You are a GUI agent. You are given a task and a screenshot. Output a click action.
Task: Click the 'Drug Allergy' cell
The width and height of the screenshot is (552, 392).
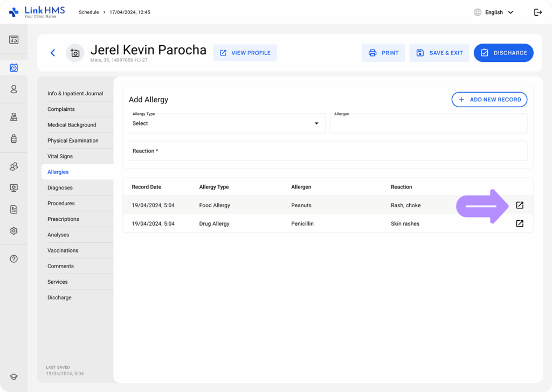214,223
